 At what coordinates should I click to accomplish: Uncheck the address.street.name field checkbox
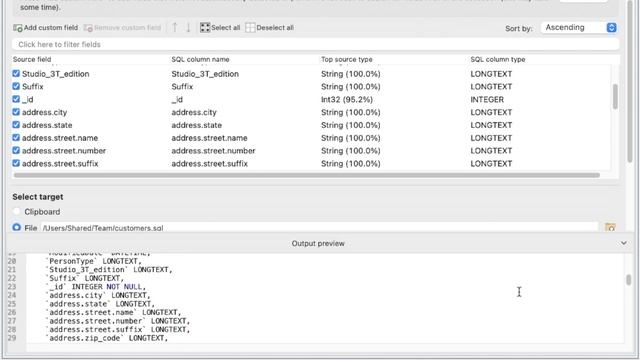click(16, 138)
